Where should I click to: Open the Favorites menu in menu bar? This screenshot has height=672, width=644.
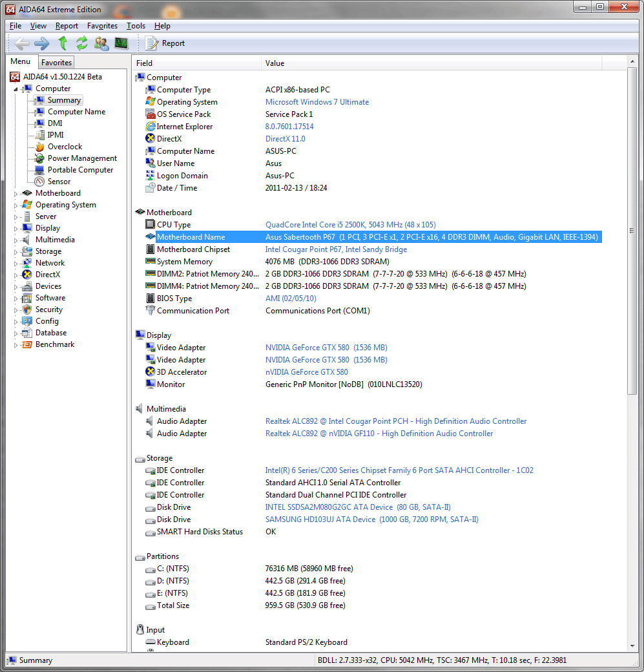(103, 26)
